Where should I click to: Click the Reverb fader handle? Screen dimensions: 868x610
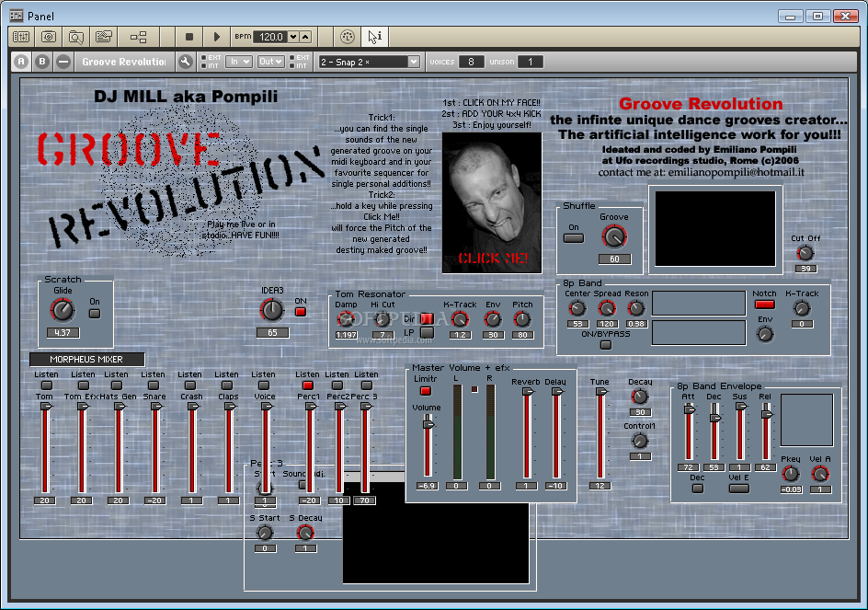pyautogui.click(x=528, y=392)
